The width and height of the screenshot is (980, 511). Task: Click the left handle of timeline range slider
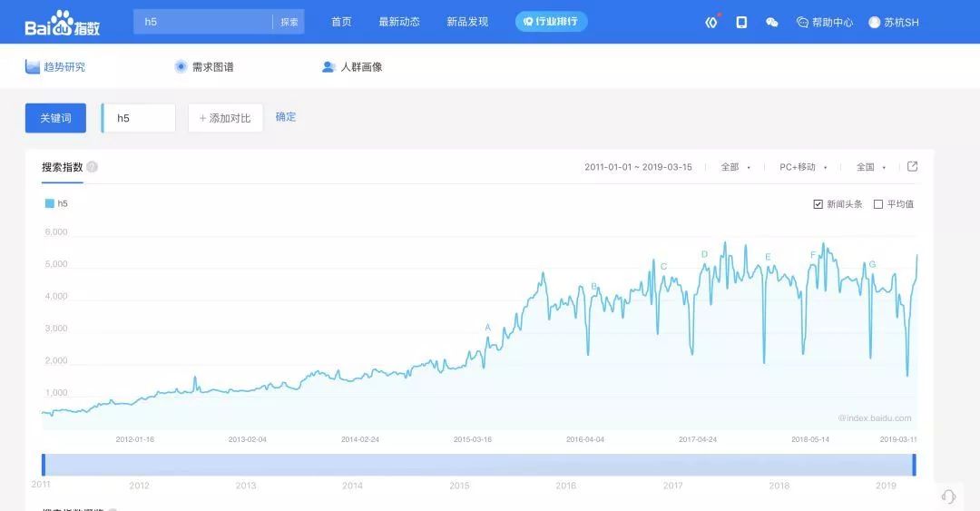coord(44,465)
